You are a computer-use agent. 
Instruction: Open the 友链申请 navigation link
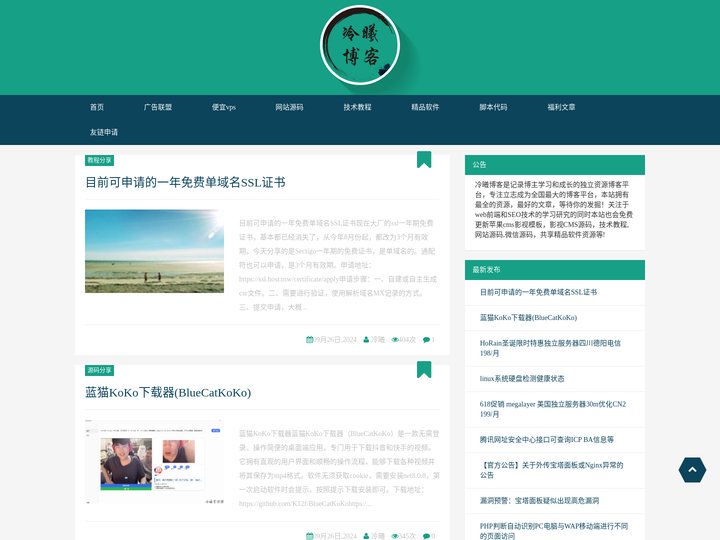click(x=104, y=132)
